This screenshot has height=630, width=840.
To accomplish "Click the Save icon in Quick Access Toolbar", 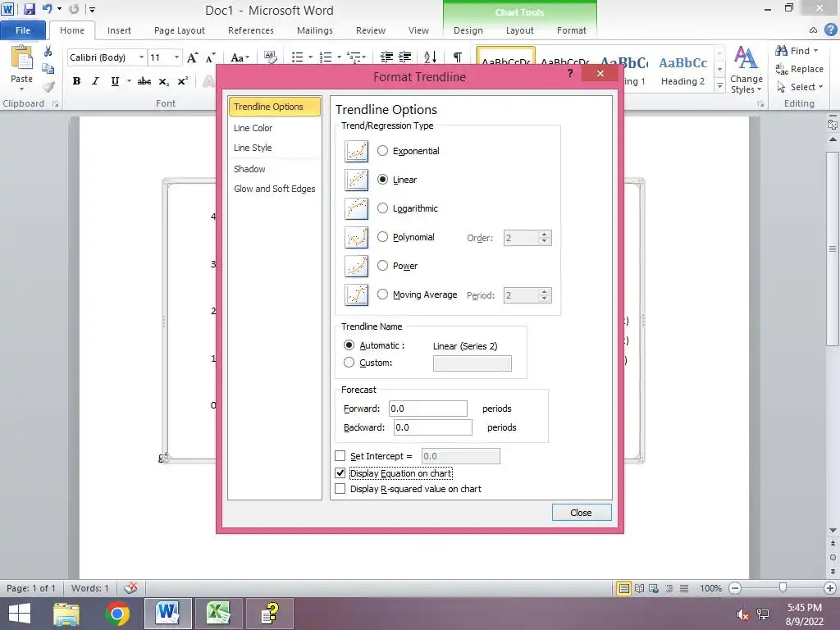I will (29, 9).
